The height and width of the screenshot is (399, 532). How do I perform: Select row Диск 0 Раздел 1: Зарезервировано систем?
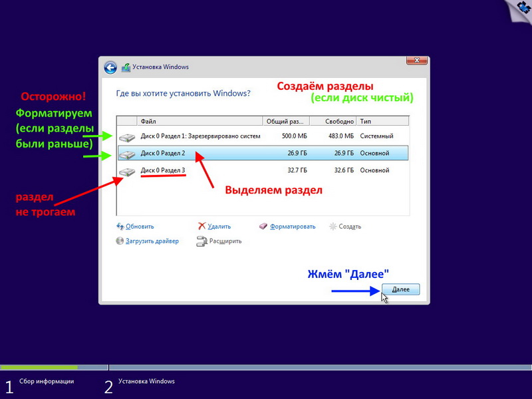(x=263, y=136)
